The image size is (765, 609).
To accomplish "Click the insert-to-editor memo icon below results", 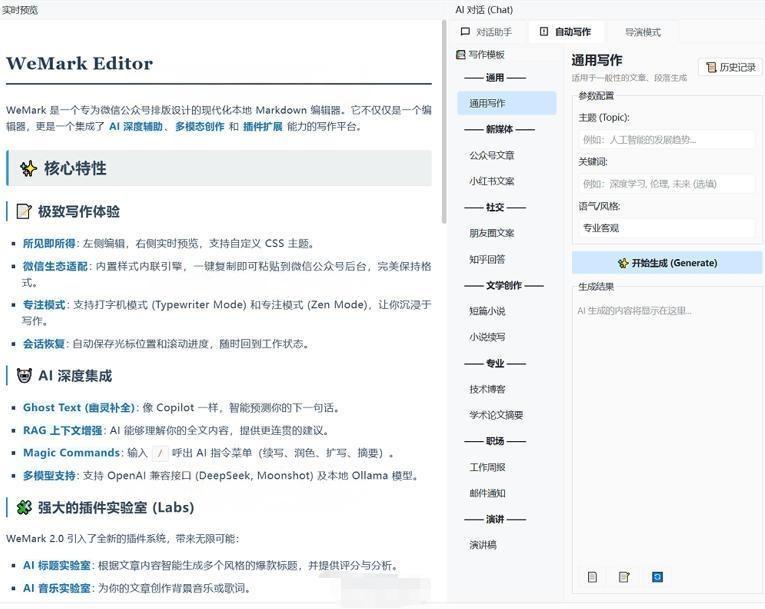I will [624, 577].
